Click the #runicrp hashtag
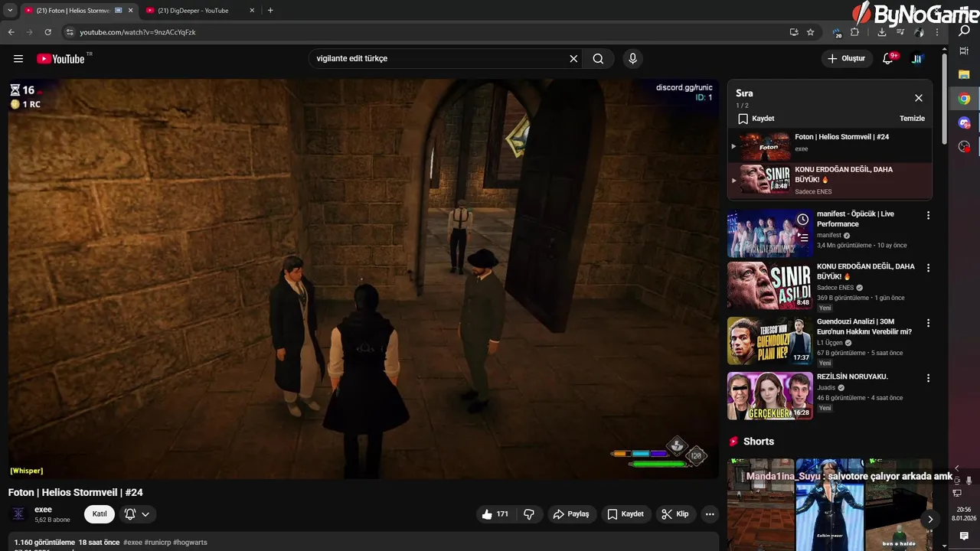Viewport: 980px width, 551px height. click(x=157, y=543)
